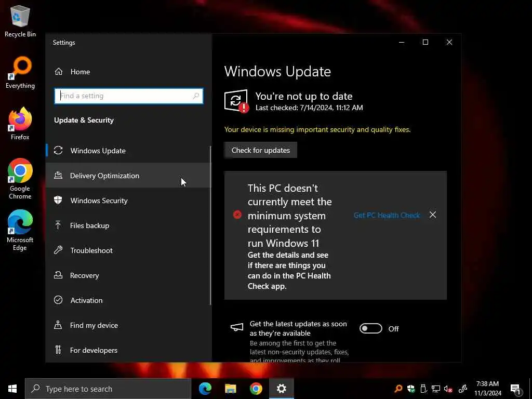Open Microsoft Edge from the taskbar
Viewport: 532px width, 399px height.
click(x=205, y=389)
